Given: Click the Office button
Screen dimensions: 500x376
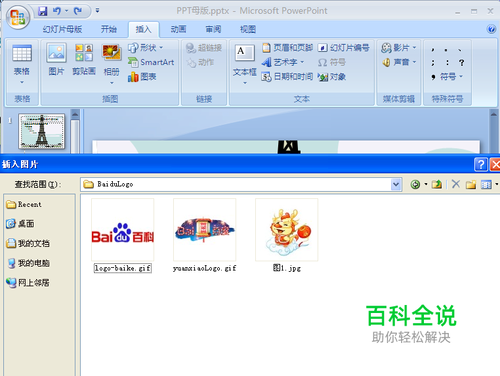Looking at the screenshot, I should pyautogui.click(x=18, y=17).
